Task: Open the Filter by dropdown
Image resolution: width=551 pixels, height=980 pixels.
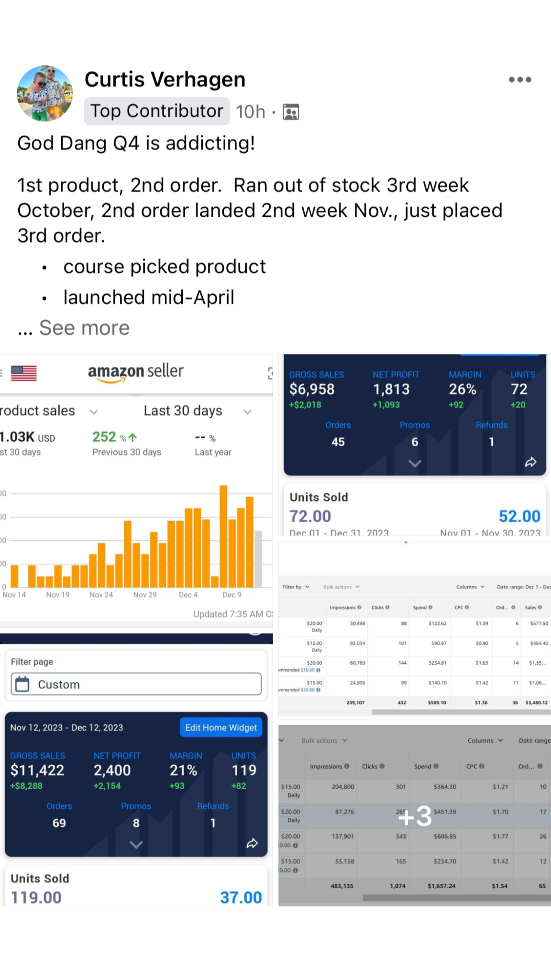Action: 296,587
